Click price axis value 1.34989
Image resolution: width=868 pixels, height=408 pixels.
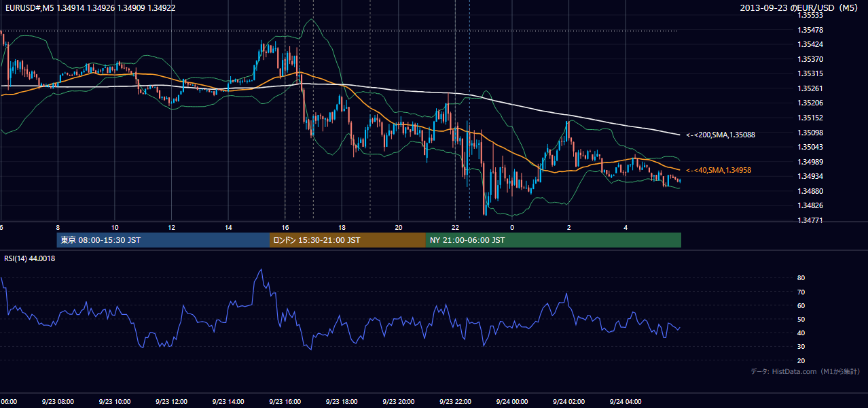click(811, 162)
